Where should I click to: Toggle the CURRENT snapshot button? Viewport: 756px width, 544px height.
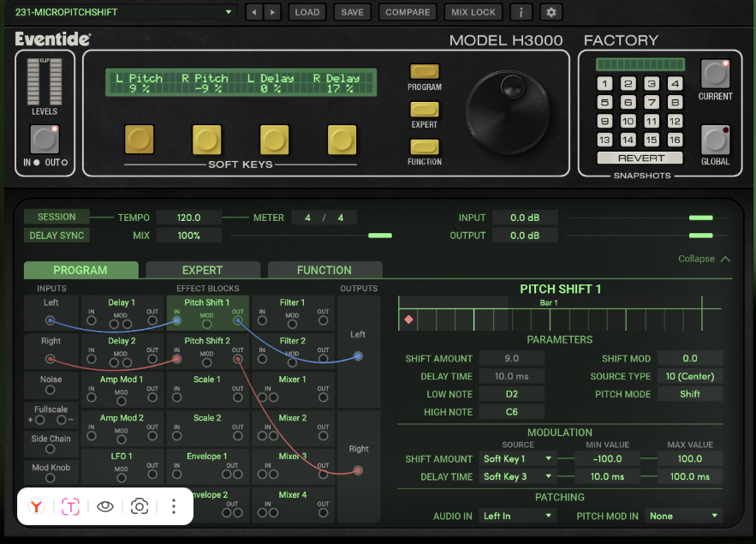715,74
